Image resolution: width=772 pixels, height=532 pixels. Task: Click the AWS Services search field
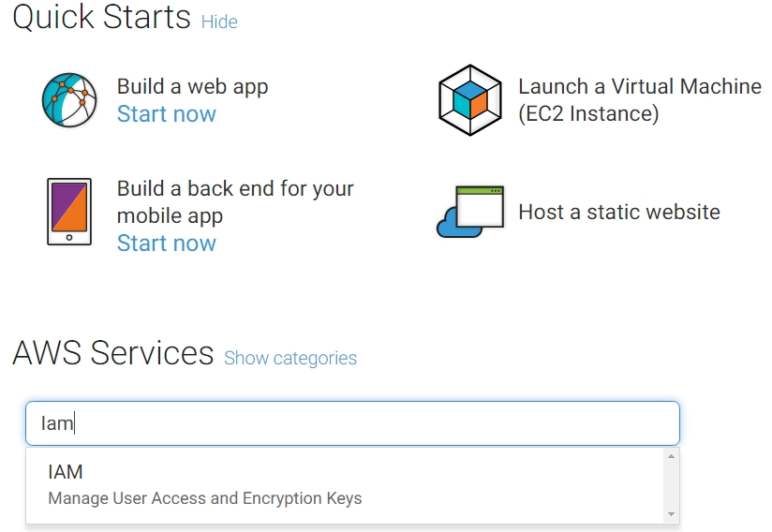tap(352, 423)
